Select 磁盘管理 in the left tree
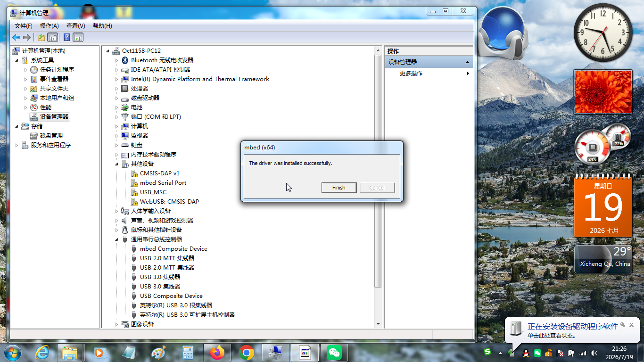Viewport: 644px width, 362px height. coord(51,135)
